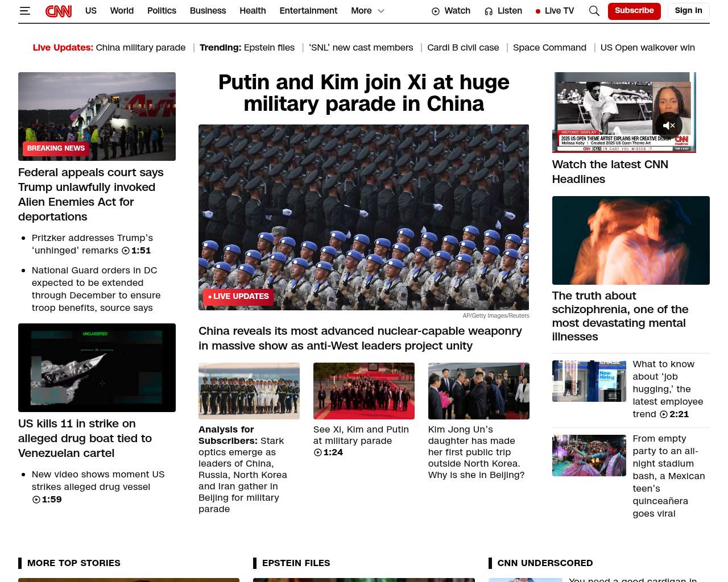
Task: Play See Xi, Kim and Putin video
Action: click(361, 440)
